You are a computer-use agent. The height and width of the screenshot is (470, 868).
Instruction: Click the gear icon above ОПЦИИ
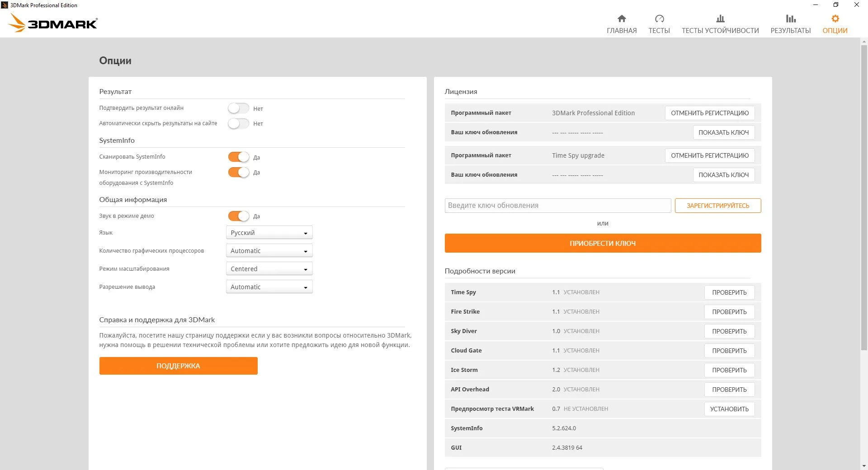[x=835, y=19]
